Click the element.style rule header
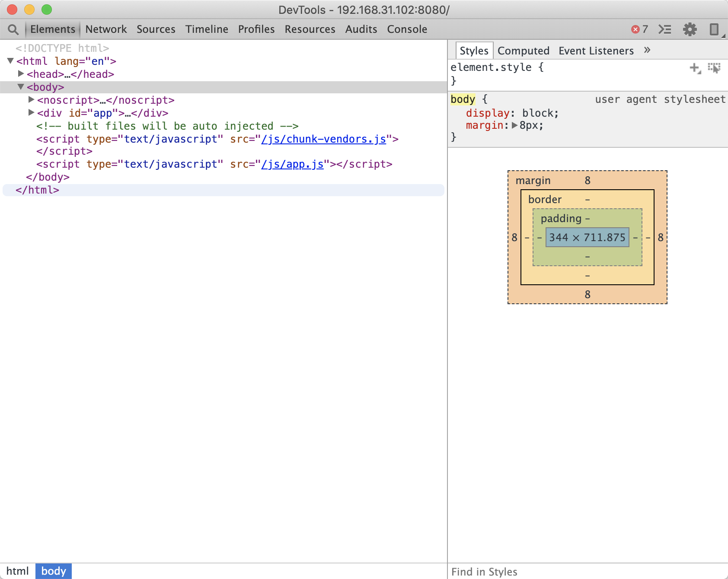Viewport: 728px width, 579px height. pyautogui.click(x=497, y=67)
